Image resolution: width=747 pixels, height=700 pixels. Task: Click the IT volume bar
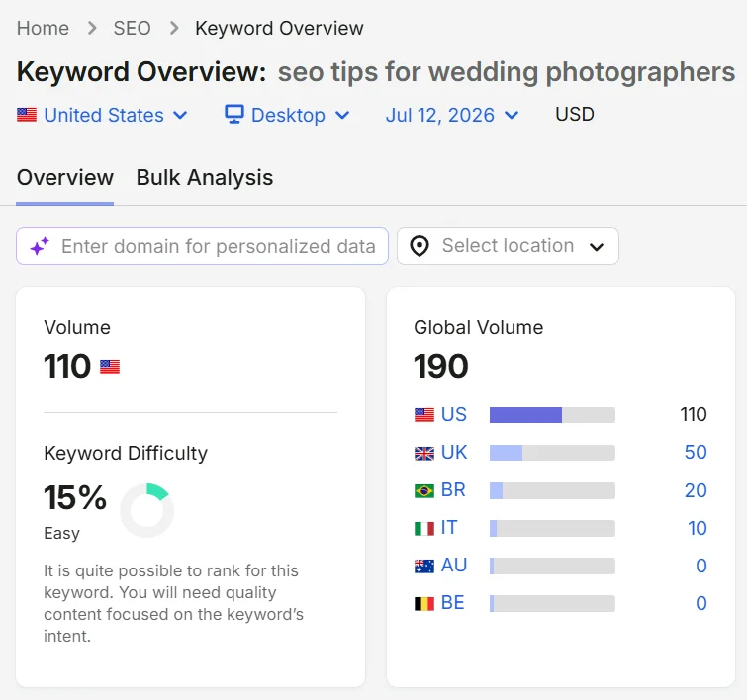click(552, 528)
